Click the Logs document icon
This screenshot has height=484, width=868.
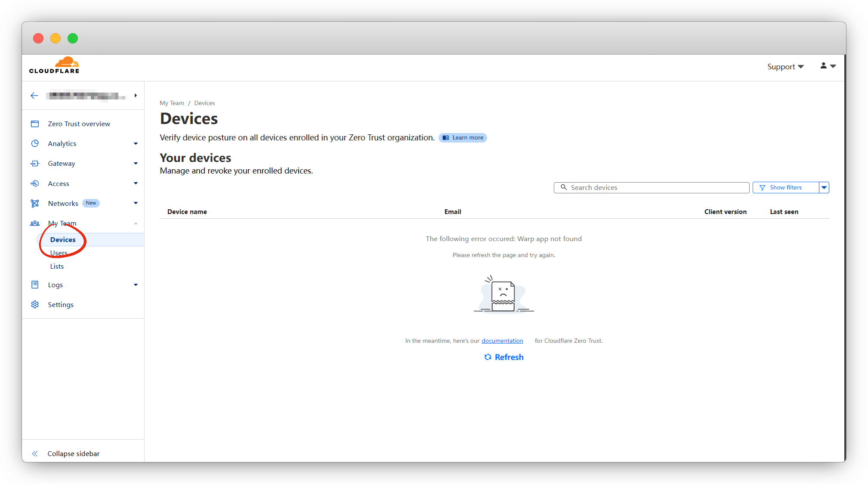[x=35, y=285]
